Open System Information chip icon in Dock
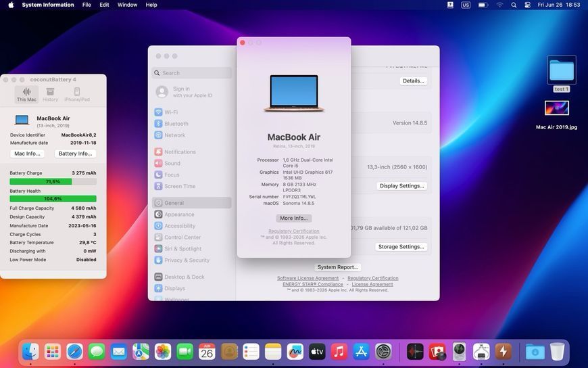The height and width of the screenshot is (368, 588). click(x=481, y=352)
